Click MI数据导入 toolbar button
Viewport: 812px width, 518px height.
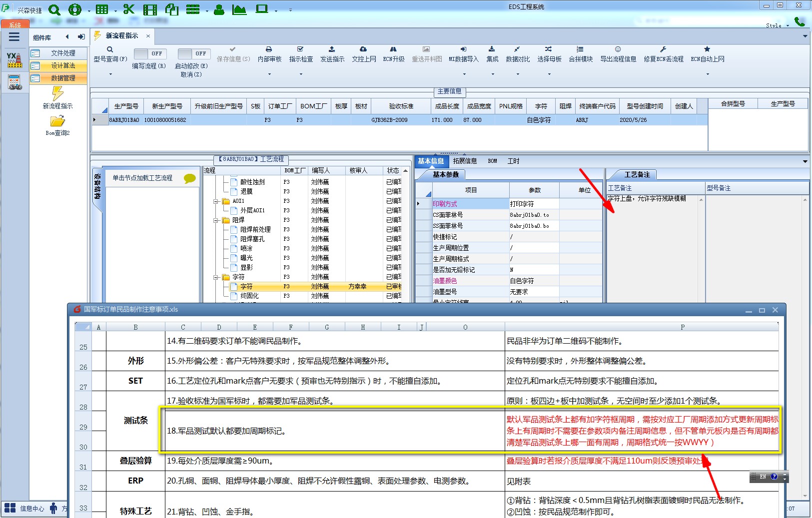pyautogui.click(x=464, y=54)
